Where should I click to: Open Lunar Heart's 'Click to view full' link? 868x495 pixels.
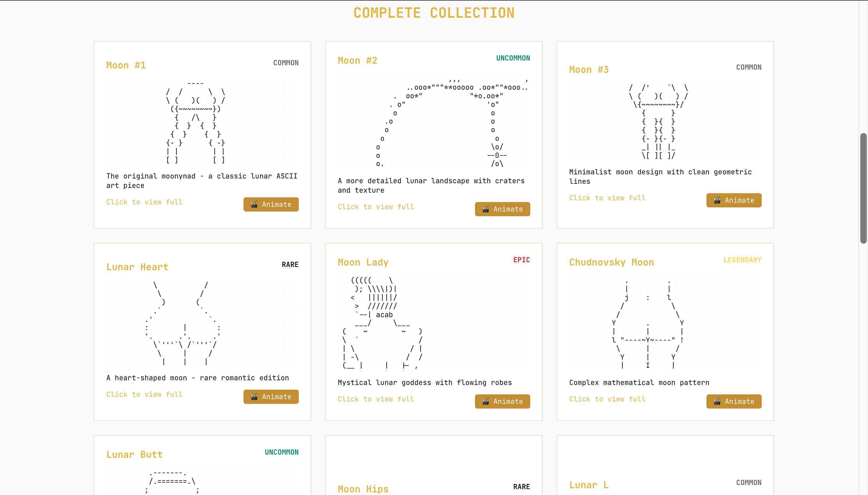click(x=144, y=394)
